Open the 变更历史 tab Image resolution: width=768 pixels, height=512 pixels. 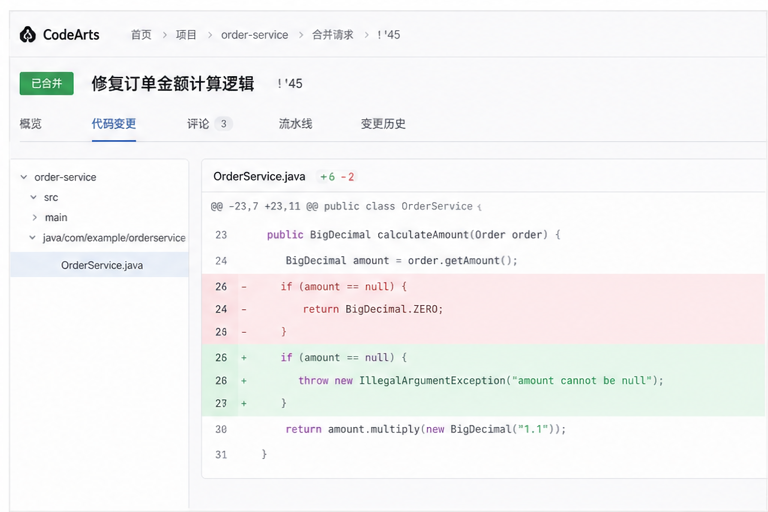click(x=383, y=123)
